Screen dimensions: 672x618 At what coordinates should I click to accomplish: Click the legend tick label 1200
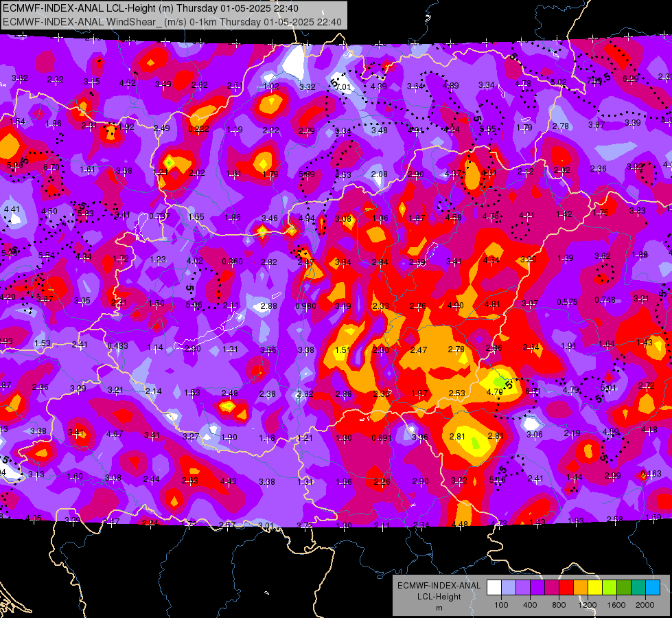click(x=588, y=605)
